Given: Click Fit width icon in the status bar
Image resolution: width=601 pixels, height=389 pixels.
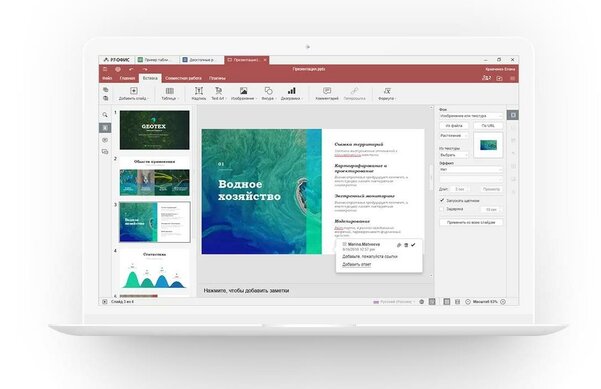Looking at the screenshot, I should click(457, 302).
